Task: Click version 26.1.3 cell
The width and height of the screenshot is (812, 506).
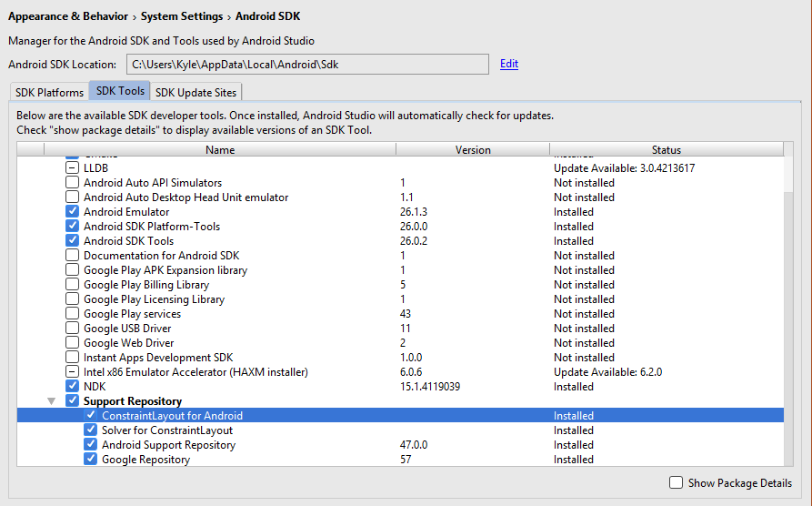Action: 413,212
